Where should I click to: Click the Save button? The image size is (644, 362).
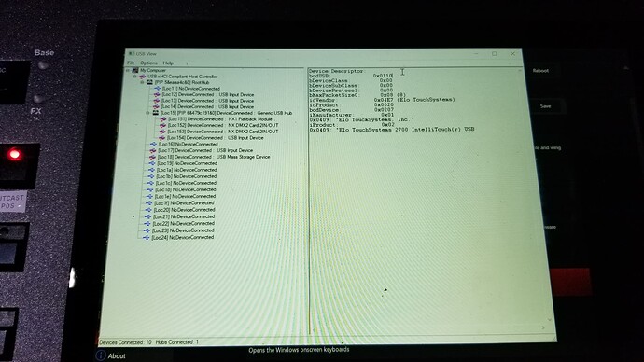pyautogui.click(x=545, y=106)
